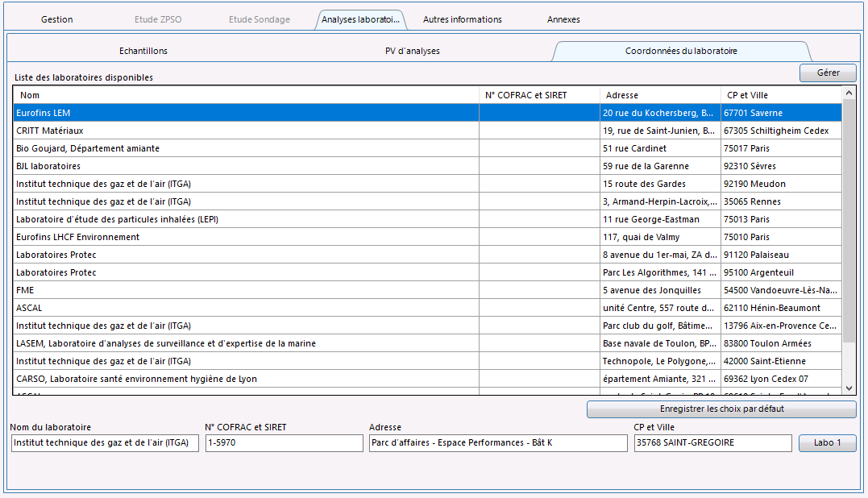Open the Gestion tab

point(57,19)
